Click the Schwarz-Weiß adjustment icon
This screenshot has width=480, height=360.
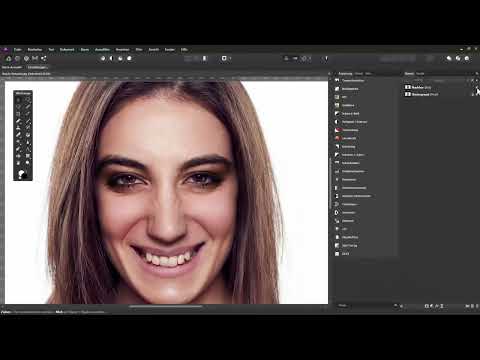pyautogui.click(x=337, y=114)
